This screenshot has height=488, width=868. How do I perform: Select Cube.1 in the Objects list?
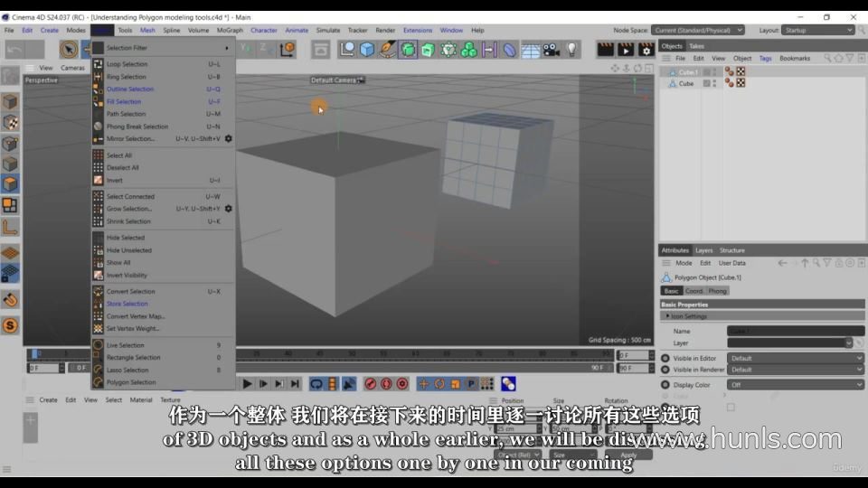point(688,72)
